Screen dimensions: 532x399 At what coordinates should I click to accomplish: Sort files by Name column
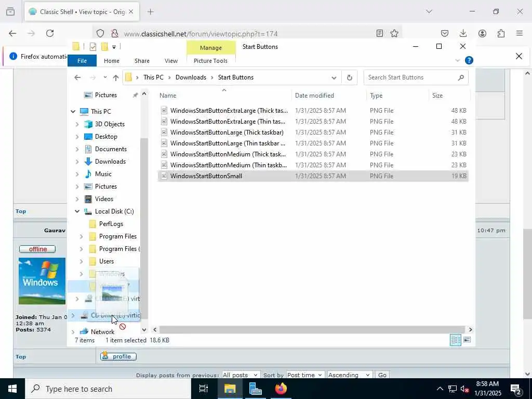(x=224, y=96)
